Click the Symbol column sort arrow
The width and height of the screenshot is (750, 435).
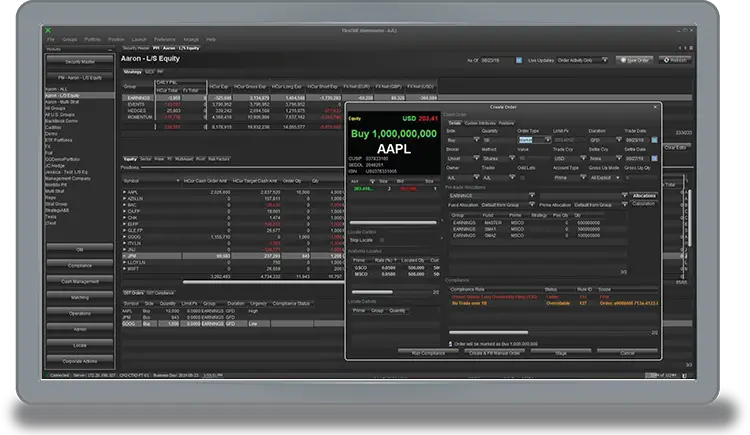point(177,181)
